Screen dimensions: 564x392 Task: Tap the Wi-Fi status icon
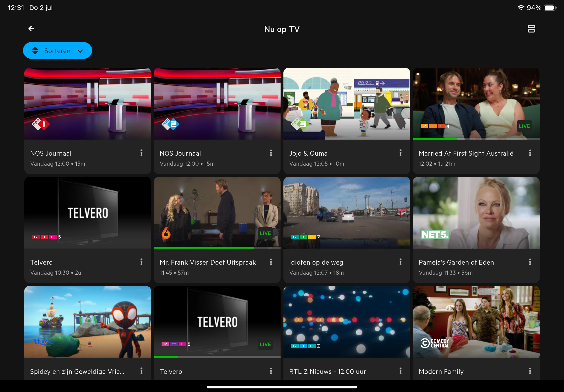click(x=521, y=8)
